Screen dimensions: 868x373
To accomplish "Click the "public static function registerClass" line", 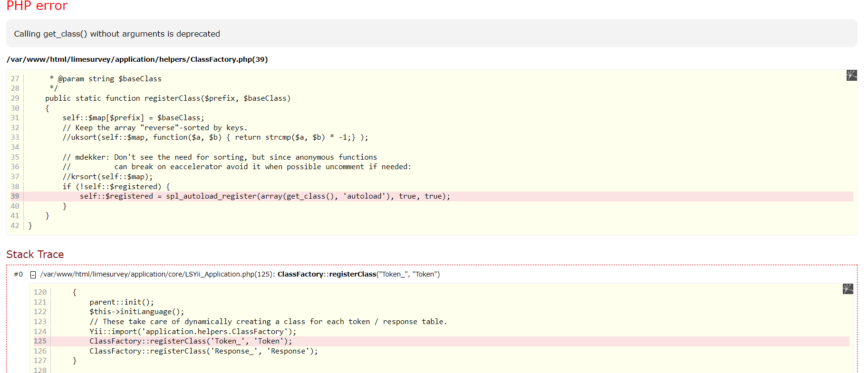I will pyautogui.click(x=167, y=98).
